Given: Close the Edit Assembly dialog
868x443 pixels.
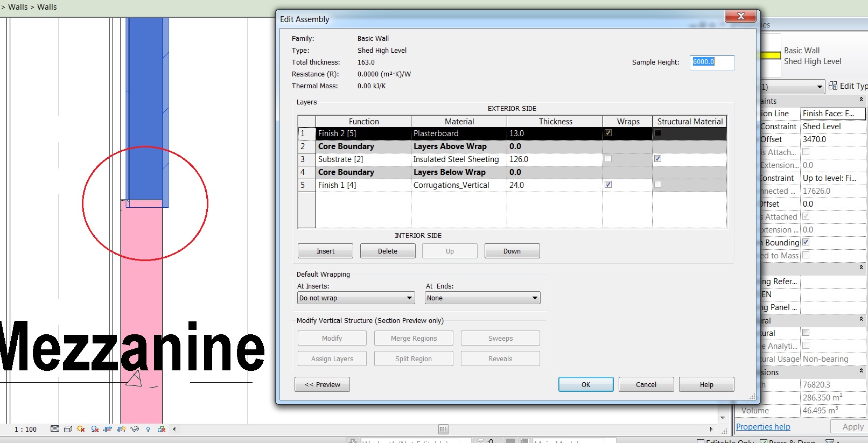Looking at the screenshot, I should pyautogui.click(x=740, y=16).
